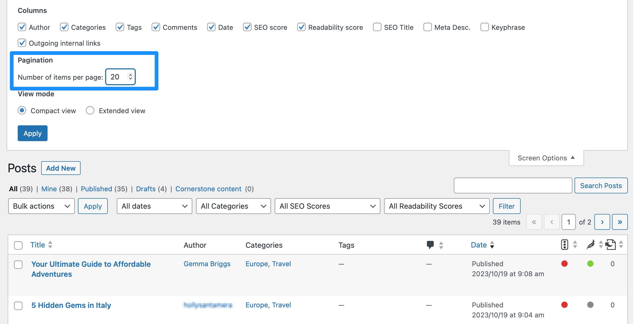
Task: Apply the screen options settings
Action: 32,133
